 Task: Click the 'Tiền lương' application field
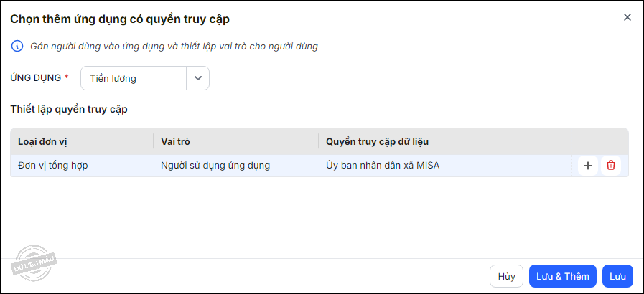134,78
